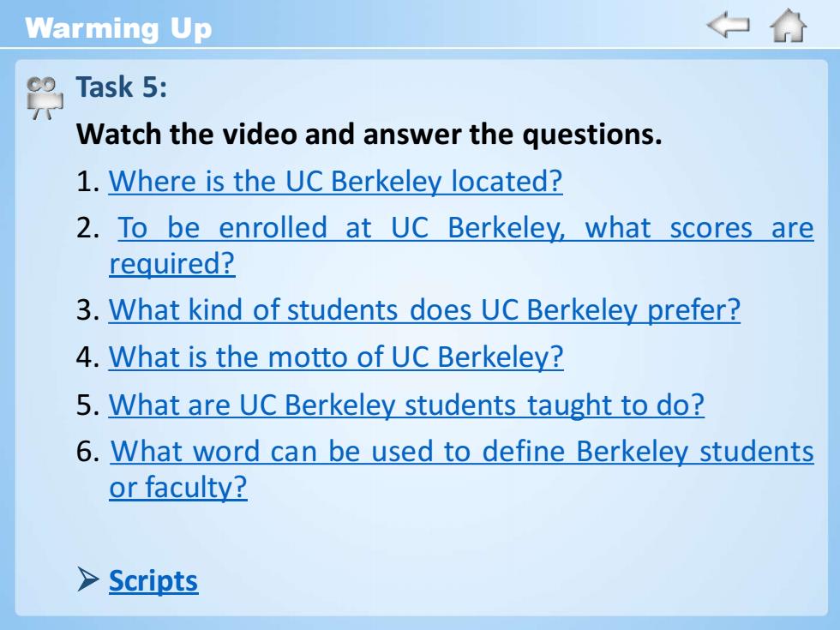Open question 6 about defining Berkeley students

462,469
